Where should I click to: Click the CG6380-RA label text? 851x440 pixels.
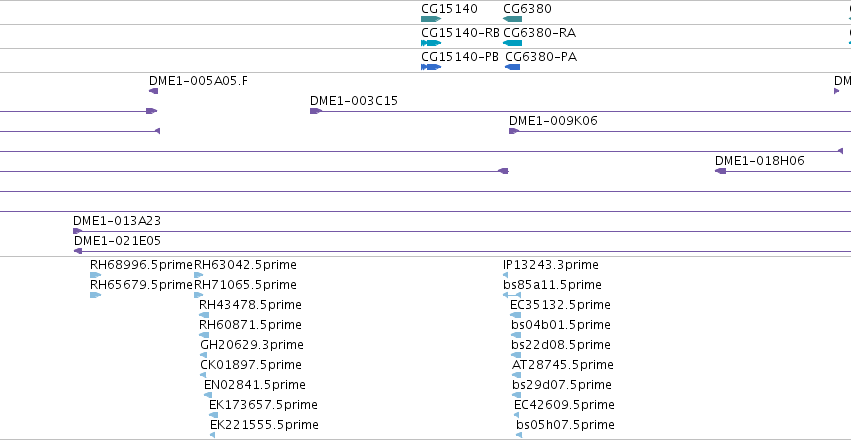tap(539, 33)
